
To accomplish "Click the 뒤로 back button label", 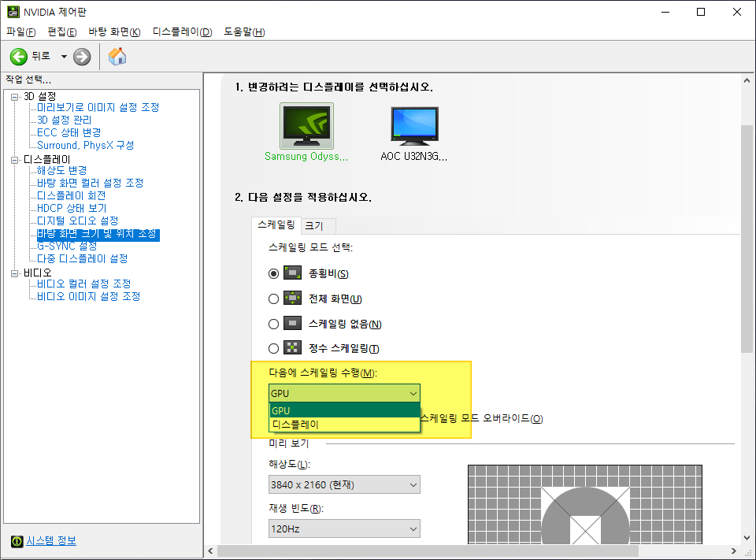I will pyautogui.click(x=41, y=57).
